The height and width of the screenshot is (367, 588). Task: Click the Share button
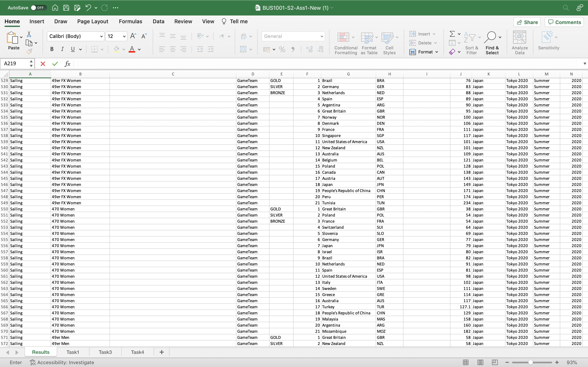point(527,22)
